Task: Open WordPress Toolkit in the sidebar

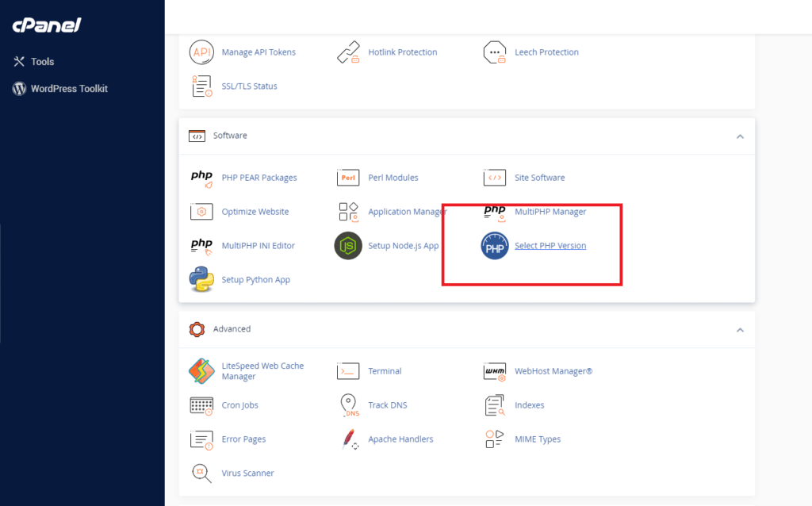Action: 68,89
